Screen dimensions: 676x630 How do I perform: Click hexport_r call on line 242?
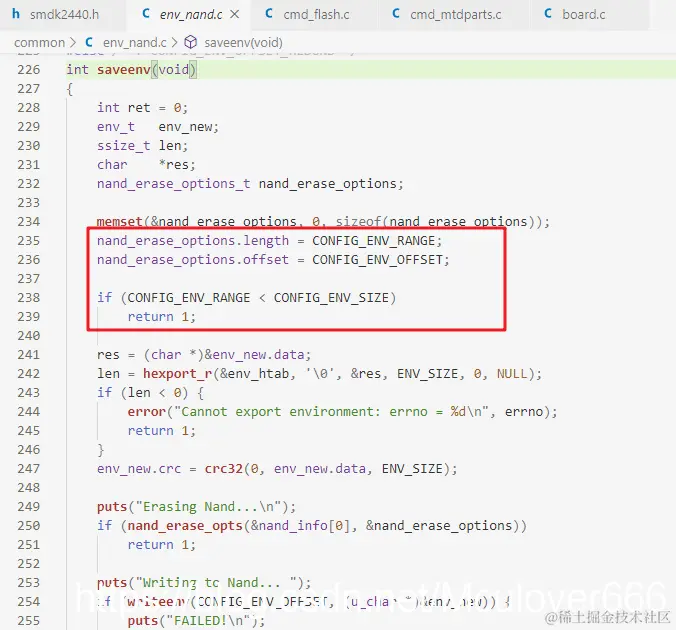click(x=177, y=374)
